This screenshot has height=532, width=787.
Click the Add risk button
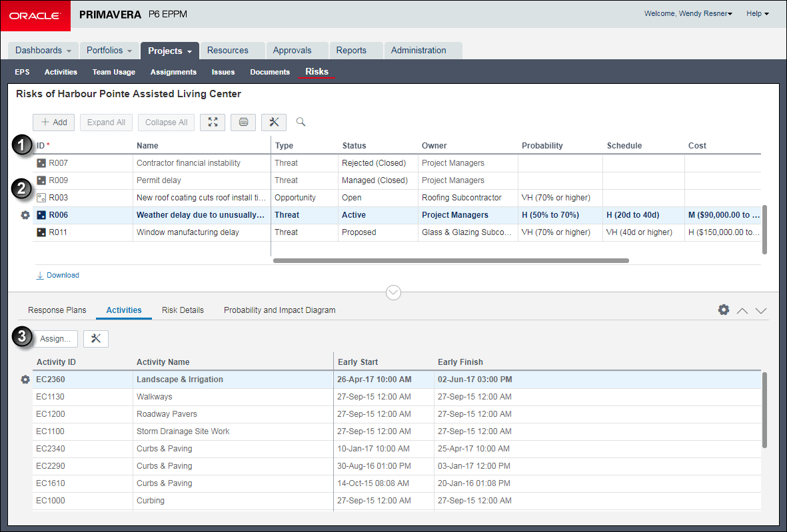pyautogui.click(x=54, y=123)
